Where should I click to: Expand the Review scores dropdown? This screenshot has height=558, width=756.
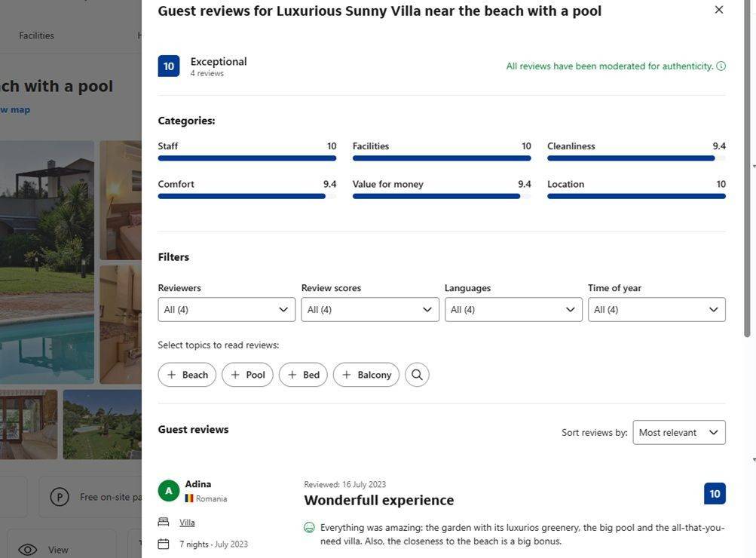tap(369, 310)
